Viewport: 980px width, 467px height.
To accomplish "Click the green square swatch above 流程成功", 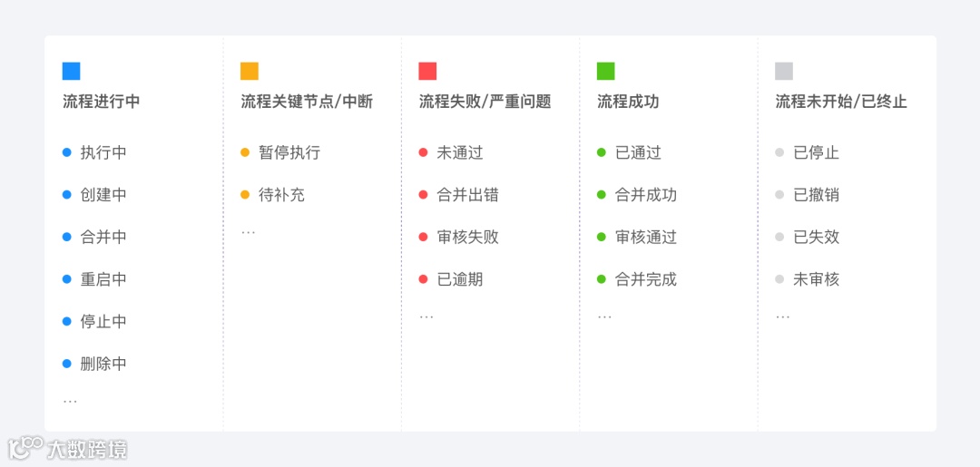I will 605,71.
